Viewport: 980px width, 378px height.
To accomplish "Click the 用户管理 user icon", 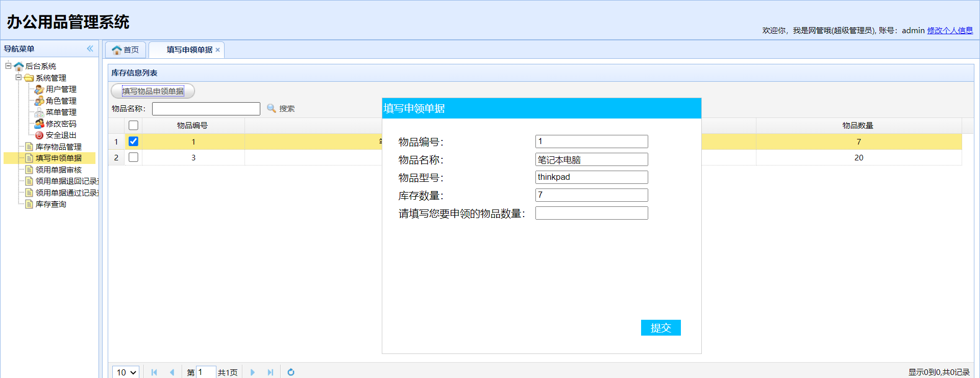I will [39, 89].
